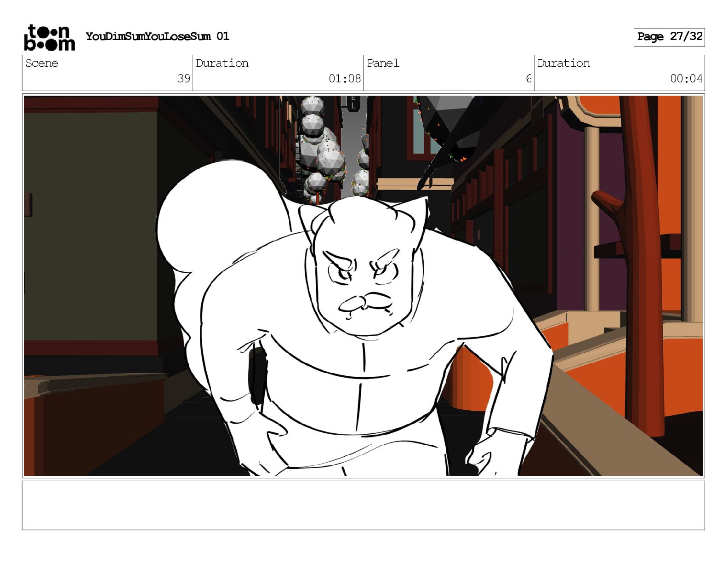
Task: Select the scene number '39'
Action: pos(184,79)
